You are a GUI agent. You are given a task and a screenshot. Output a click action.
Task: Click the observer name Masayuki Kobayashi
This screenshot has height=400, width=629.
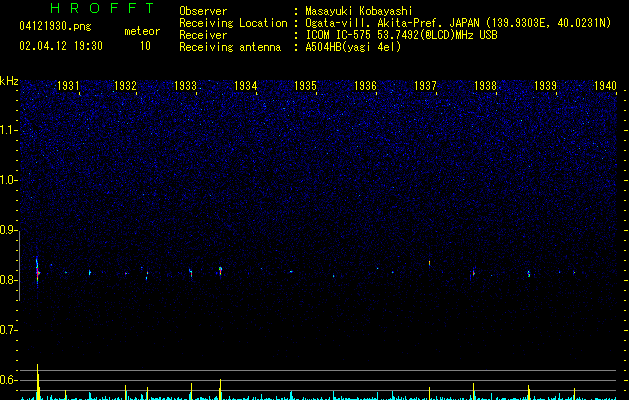pos(359,11)
